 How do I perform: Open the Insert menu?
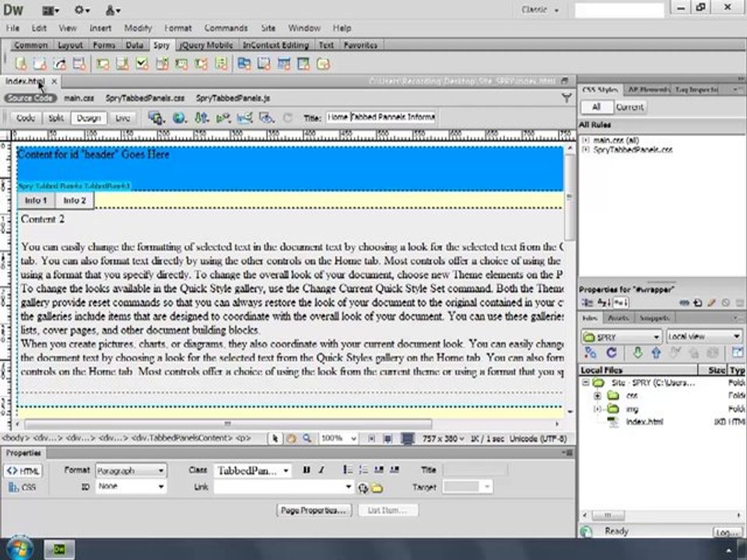point(100,28)
